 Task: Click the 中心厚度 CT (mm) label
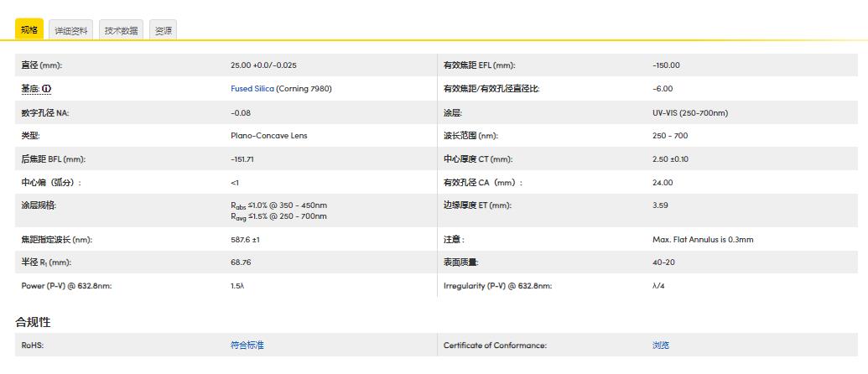[x=478, y=159]
